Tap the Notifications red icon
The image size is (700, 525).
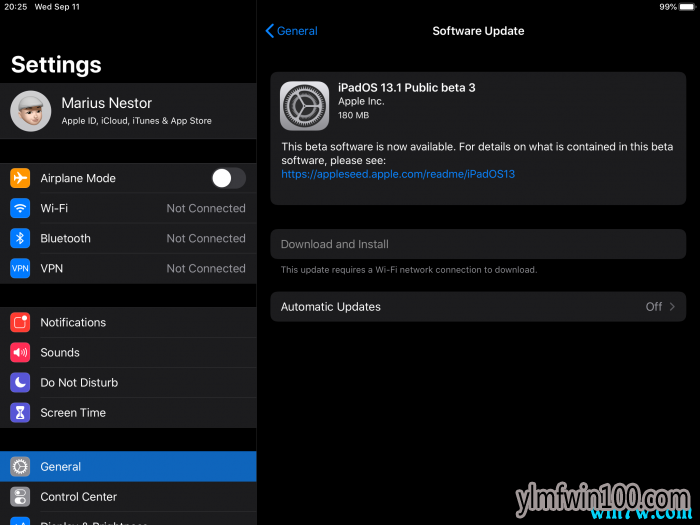point(20,322)
